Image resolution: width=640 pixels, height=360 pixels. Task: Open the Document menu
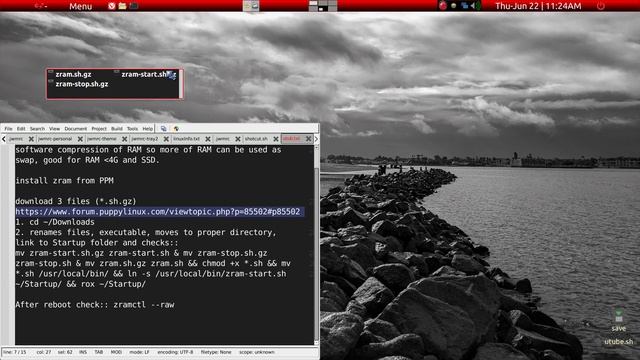click(76, 129)
